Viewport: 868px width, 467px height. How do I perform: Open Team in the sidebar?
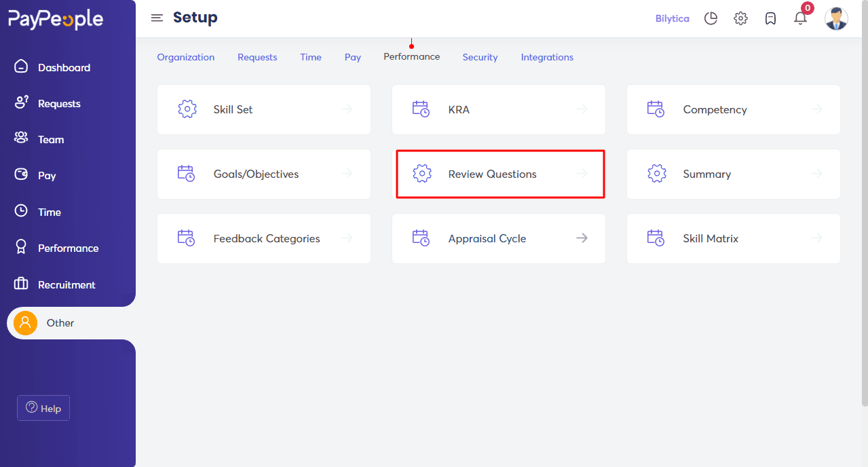[x=51, y=139]
